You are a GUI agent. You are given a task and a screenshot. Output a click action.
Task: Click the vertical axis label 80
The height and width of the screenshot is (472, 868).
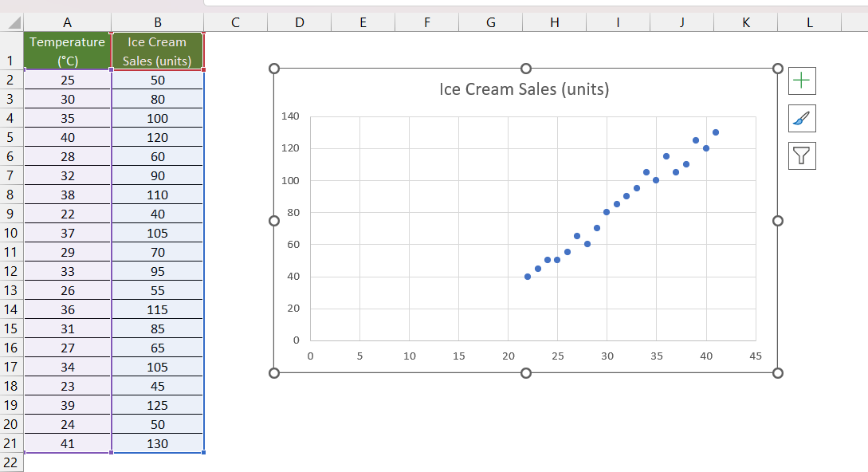click(x=293, y=212)
